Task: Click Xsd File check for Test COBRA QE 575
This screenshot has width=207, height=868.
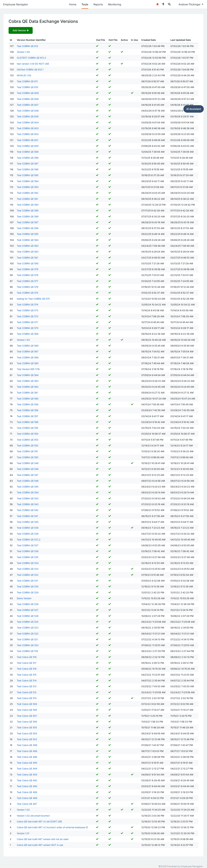Action: tap(97, 293)
